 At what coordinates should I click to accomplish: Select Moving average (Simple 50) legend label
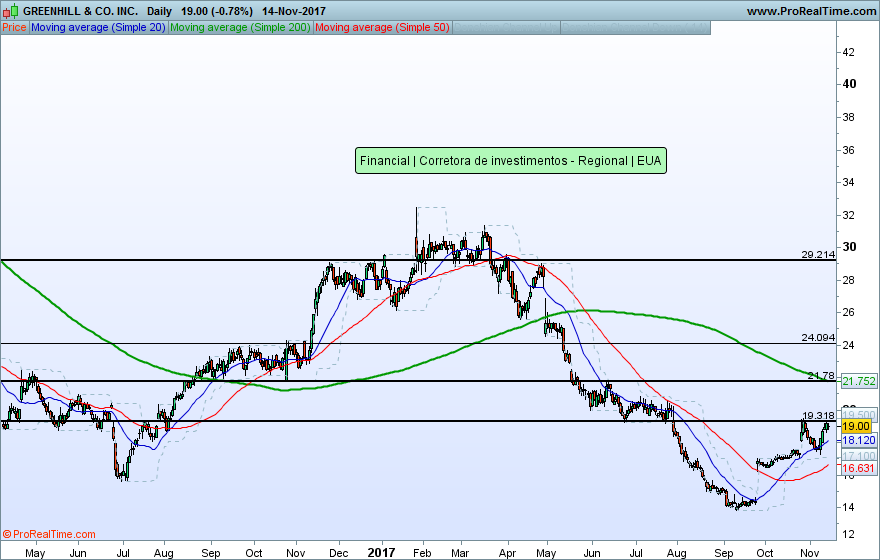[x=382, y=27]
